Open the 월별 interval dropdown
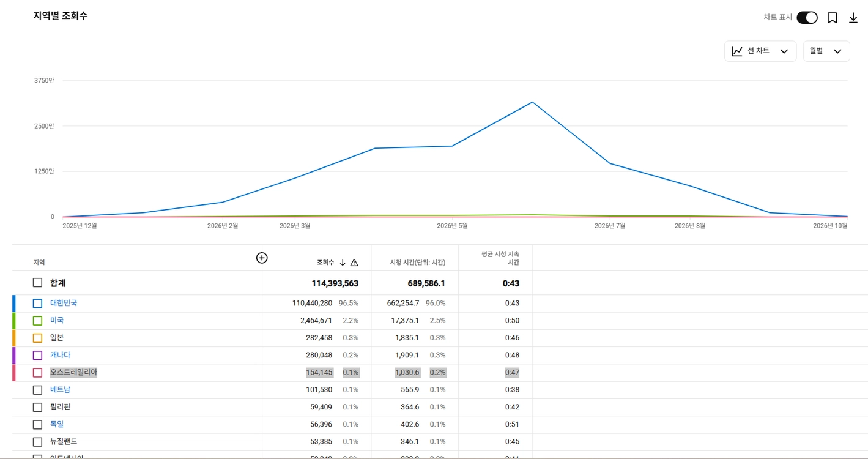 pyautogui.click(x=826, y=51)
